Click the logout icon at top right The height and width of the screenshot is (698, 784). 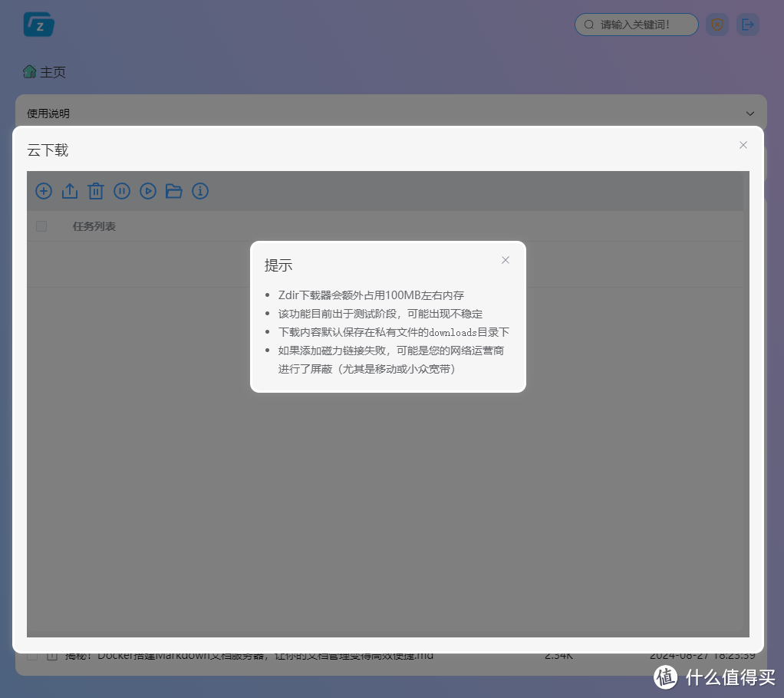pyautogui.click(x=748, y=24)
